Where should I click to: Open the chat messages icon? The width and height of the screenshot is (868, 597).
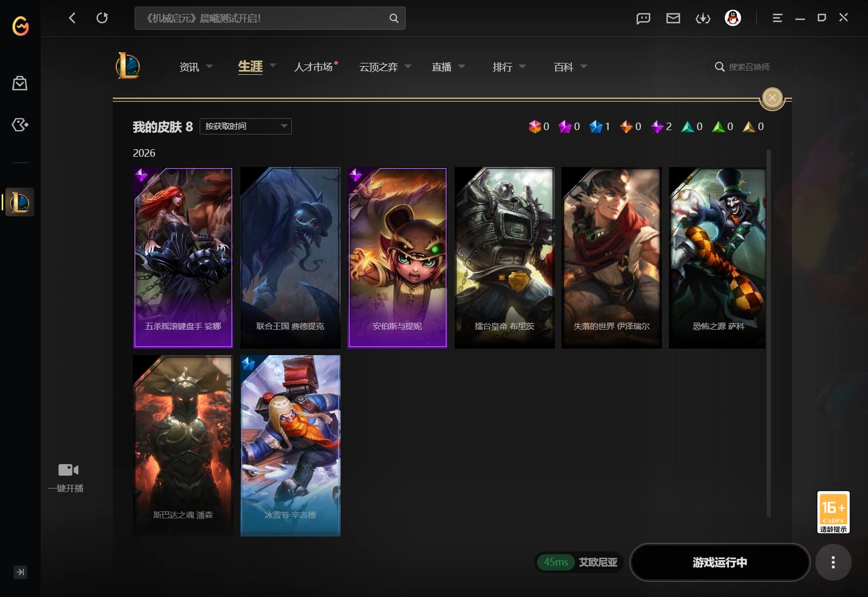[x=643, y=18]
